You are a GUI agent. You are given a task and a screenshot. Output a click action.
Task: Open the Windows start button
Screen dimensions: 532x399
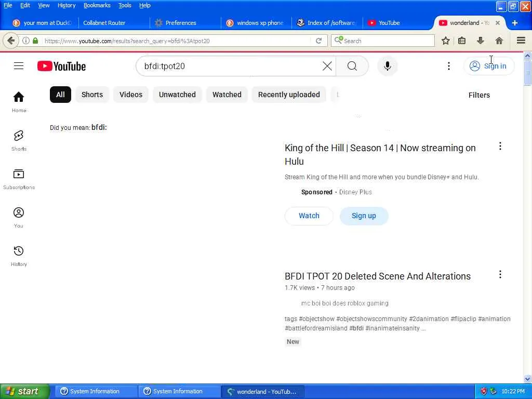coord(25,391)
